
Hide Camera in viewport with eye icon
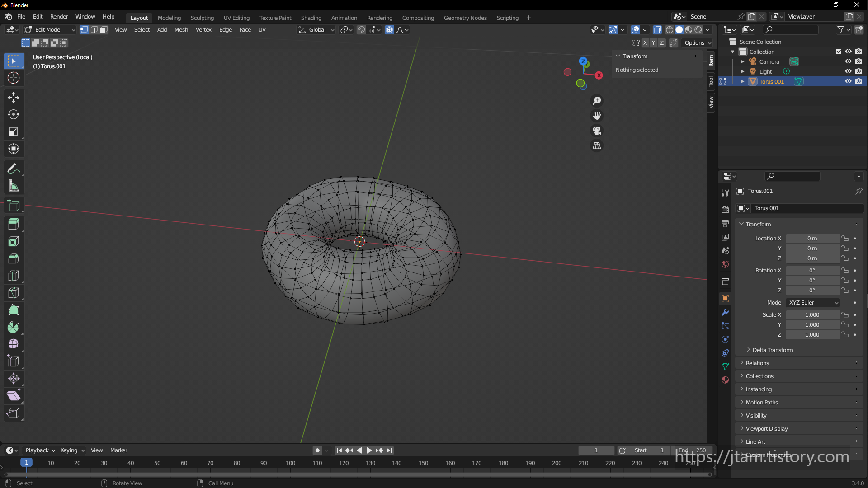(x=848, y=61)
